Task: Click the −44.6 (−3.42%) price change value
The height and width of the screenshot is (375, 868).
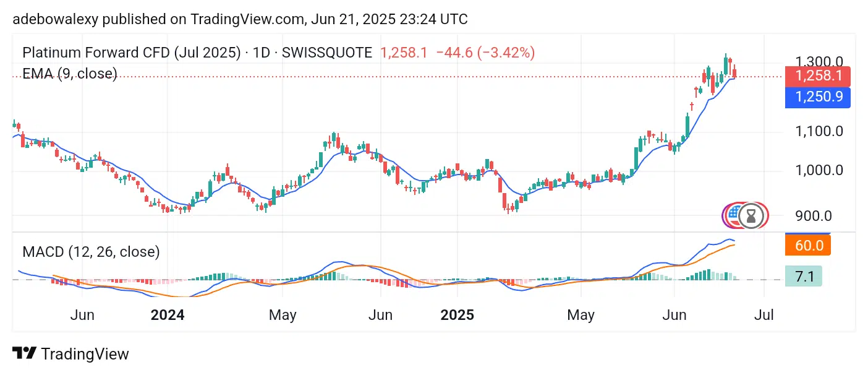Action: tap(485, 53)
